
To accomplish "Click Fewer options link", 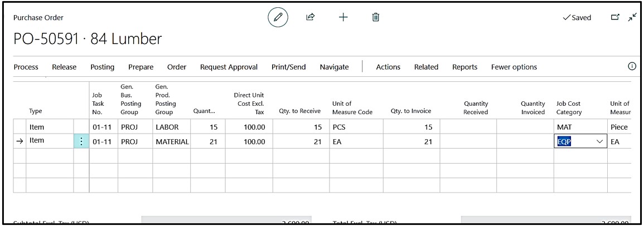I will click(x=514, y=67).
